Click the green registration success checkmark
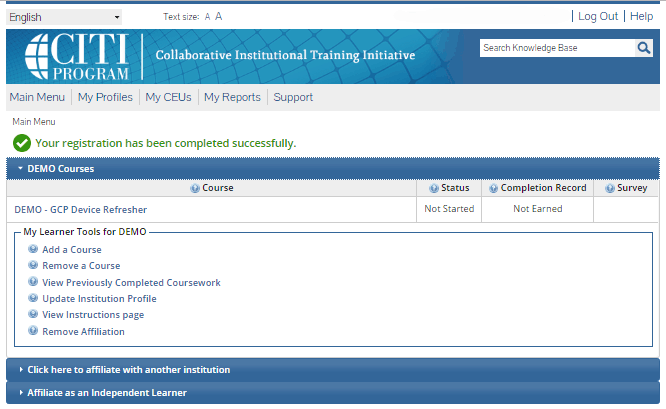The width and height of the screenshot is (666, 409). [22, 143]
